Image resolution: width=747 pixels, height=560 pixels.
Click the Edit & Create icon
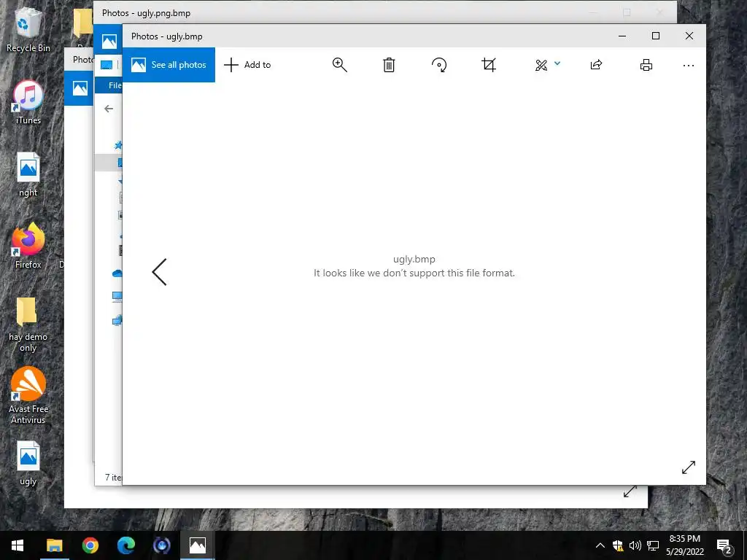coord(541,65)
